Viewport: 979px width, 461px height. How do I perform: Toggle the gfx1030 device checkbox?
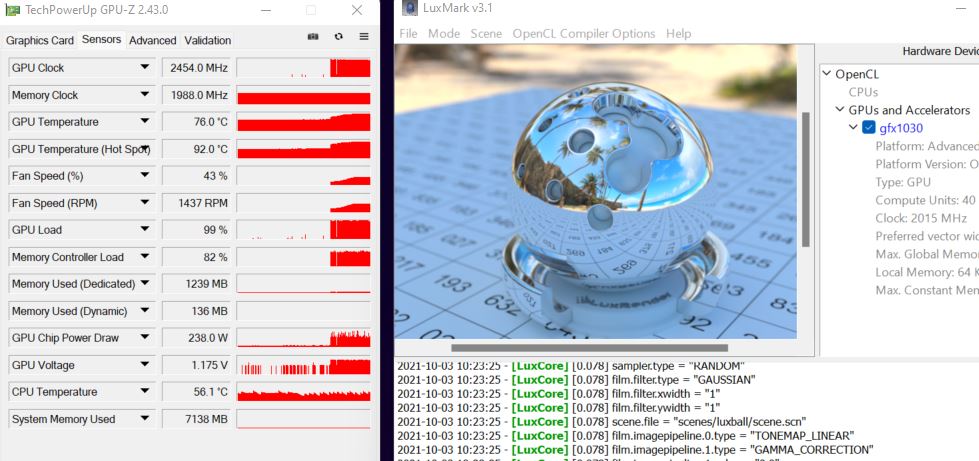(868, 128)
